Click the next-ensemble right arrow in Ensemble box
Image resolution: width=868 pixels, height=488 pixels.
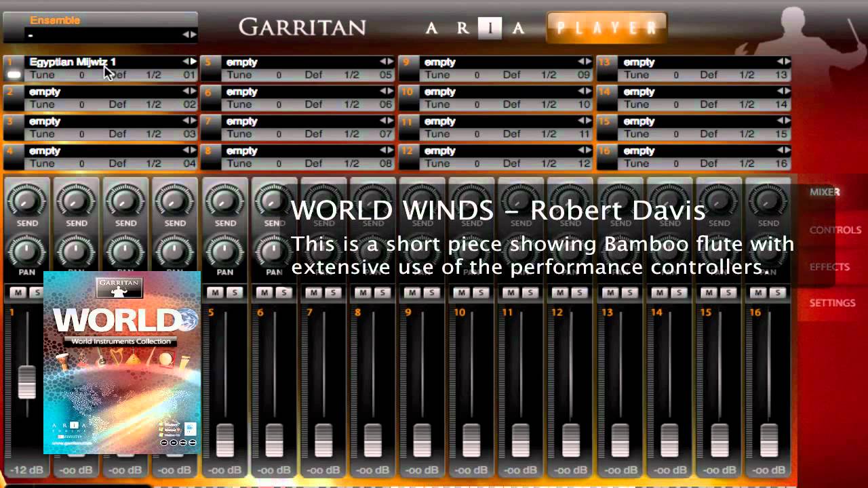pos(193,35)
